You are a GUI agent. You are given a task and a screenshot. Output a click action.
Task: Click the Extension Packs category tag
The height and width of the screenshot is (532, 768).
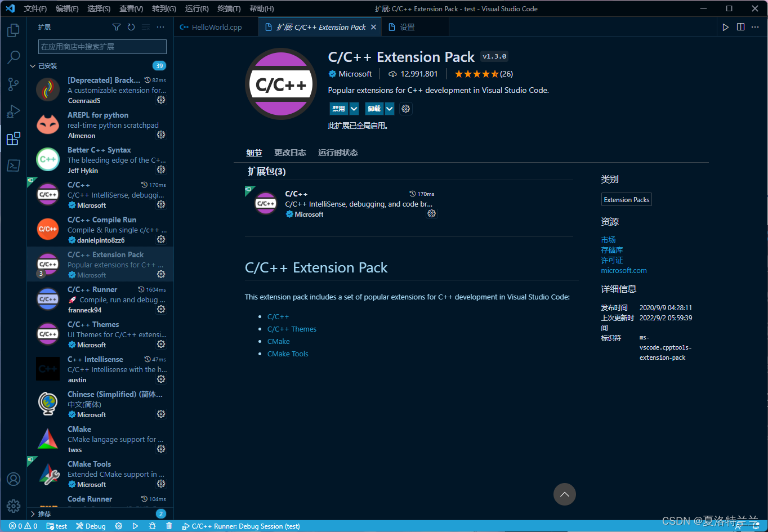627,200
